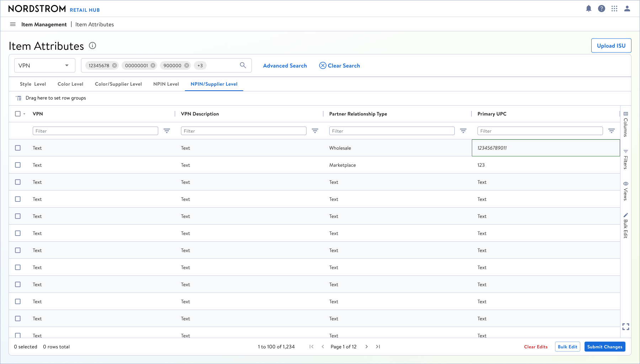Click the search magnifier icon
The width and height of the screenshot is (640, 364).
[x=243, y=65]
